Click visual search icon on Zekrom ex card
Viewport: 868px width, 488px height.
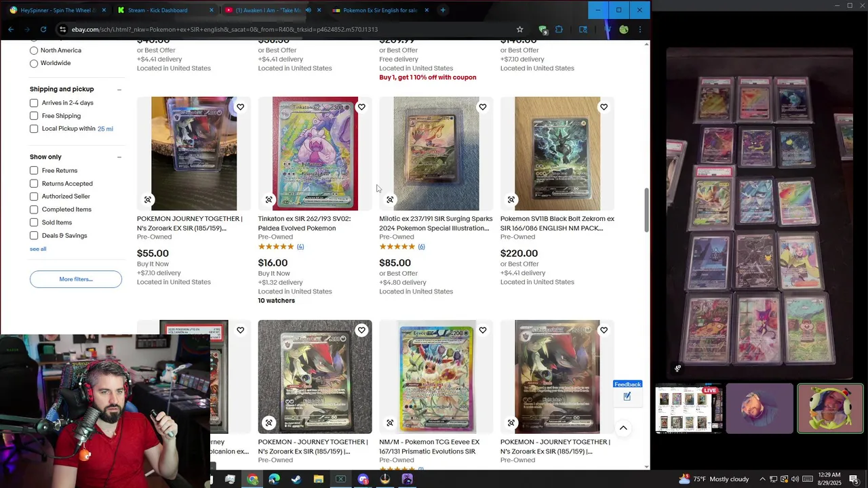pos(511,200)
